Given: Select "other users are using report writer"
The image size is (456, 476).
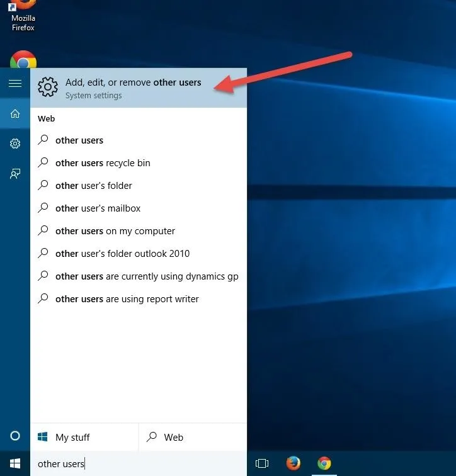Looking at the screenshot, I should coord(139,299).
